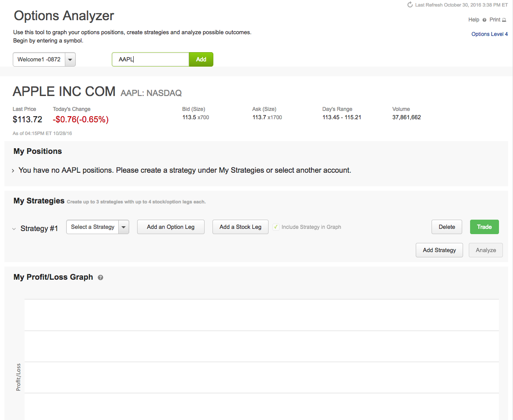This screenshot has height=420, width=513.
Task: Click the green Trade button
Action: coord(484,227)
